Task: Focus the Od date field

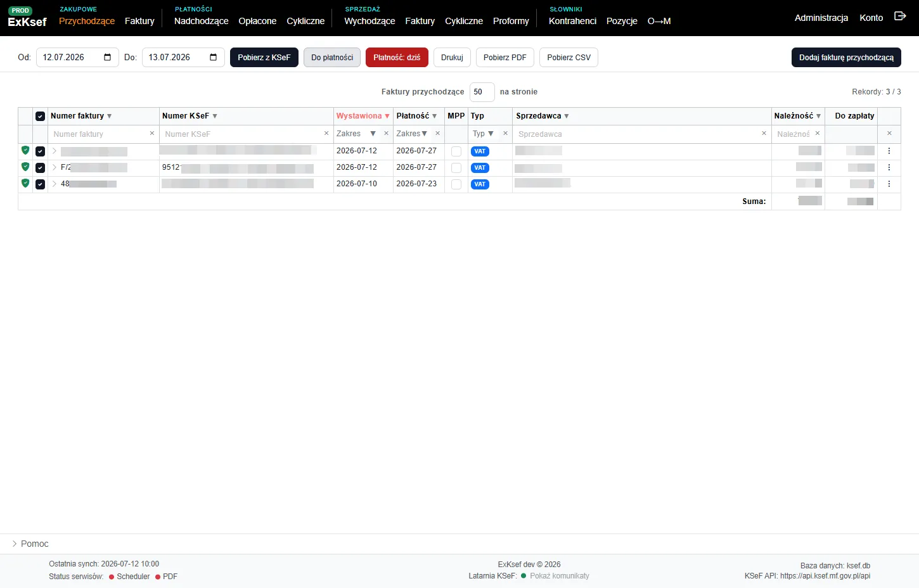Action: click(77, 57)
